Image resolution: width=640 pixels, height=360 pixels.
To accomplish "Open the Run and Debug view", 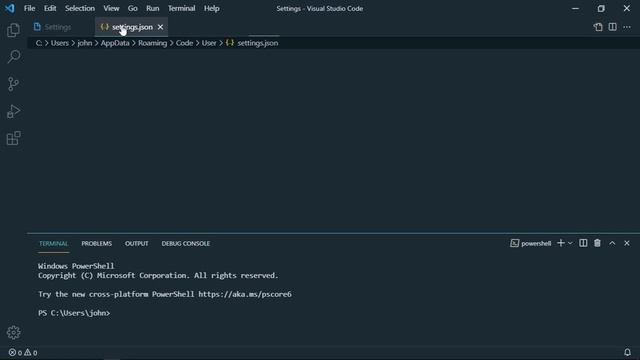I will (13, 111).
